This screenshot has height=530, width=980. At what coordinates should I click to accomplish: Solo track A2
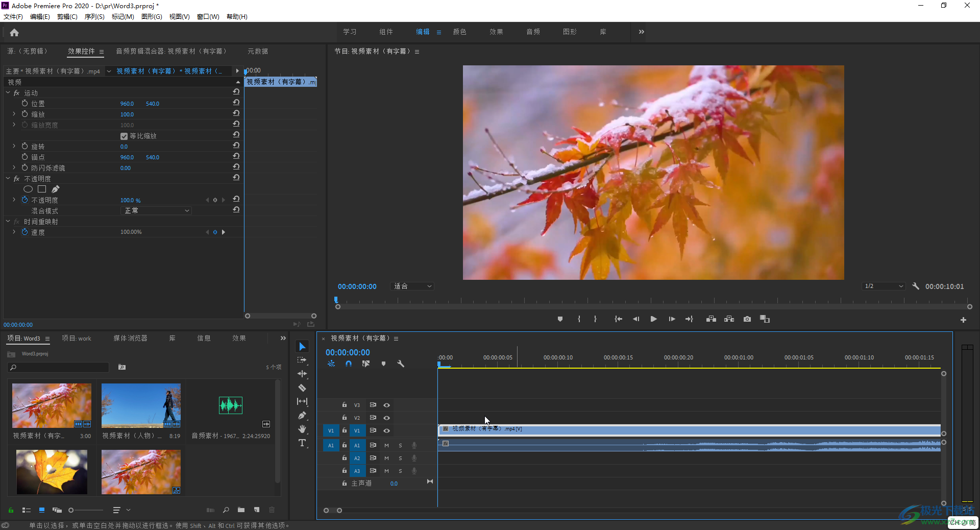400,458
